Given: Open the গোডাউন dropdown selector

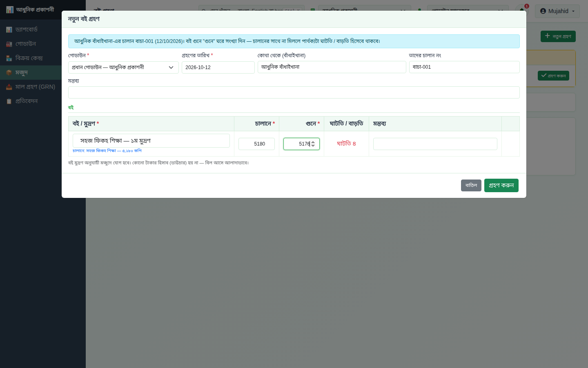Looking at the screenshot, I should click(123, 67).
